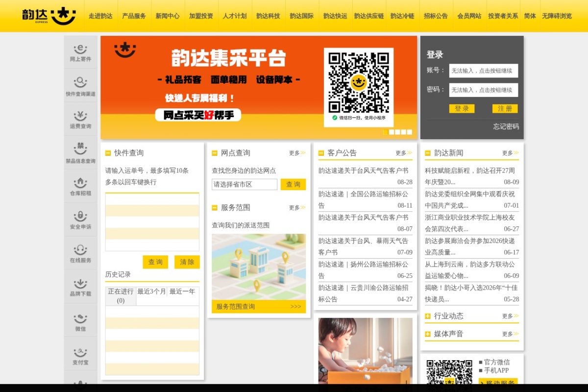
Task: Open the 在线服务 headset icon
Action: click(x=80, y=253)
